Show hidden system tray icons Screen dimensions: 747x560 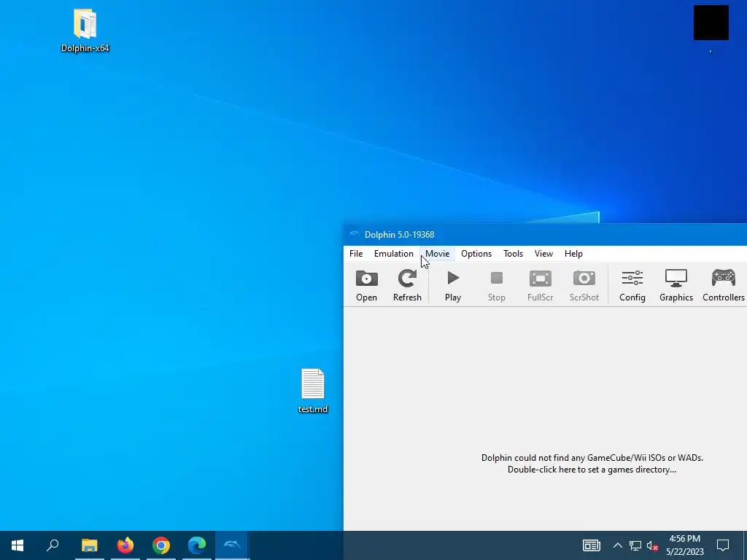point(617,545)
